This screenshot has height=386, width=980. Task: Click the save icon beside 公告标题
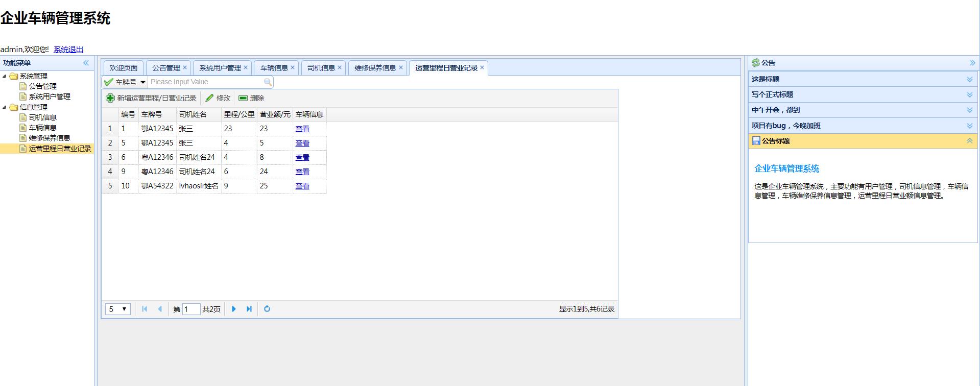tap(756, 141)
